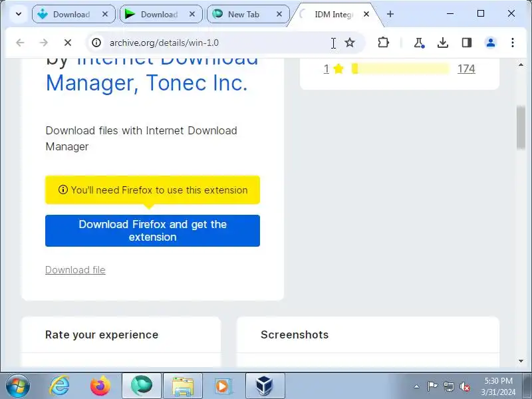Click the Show desktop strip beside the clock
Screen dimensions: 532x399
click(527, 386)
